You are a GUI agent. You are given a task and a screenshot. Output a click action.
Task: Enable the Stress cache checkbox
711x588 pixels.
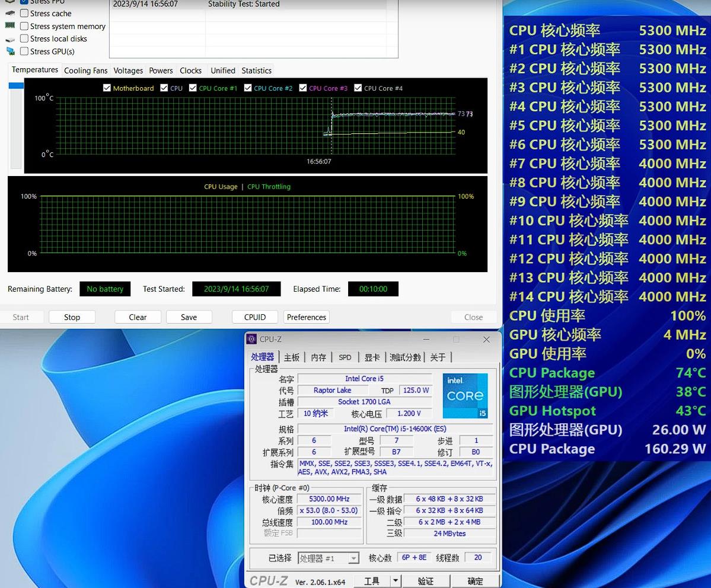pos(24,13)
